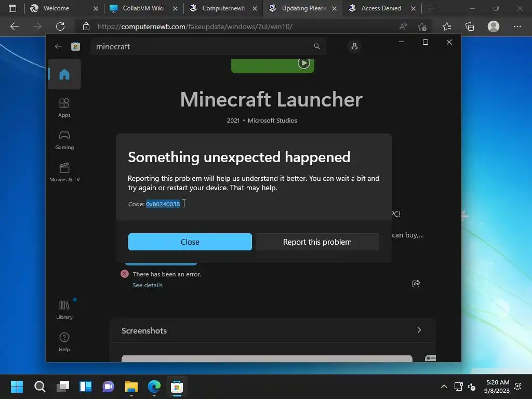Open Microsoft Edge from the taskbar
This screenshot has height=399, width=532.
[154, 387]
